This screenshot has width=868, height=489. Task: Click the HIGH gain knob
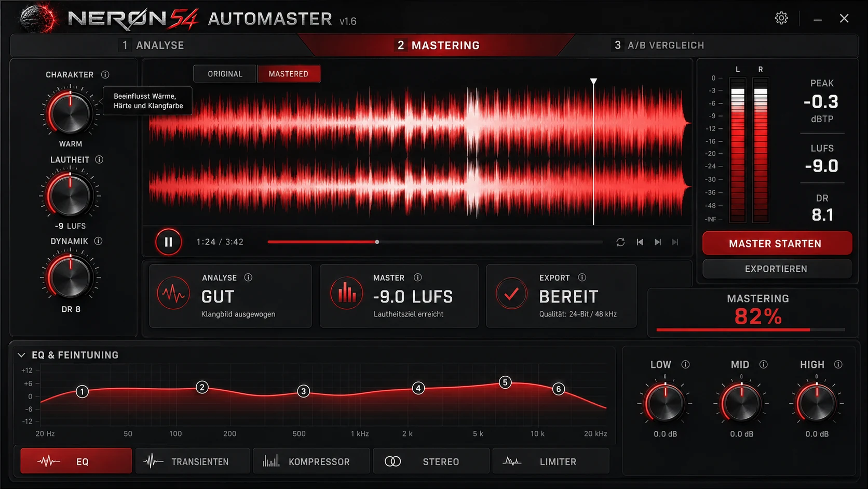point(817,403)
